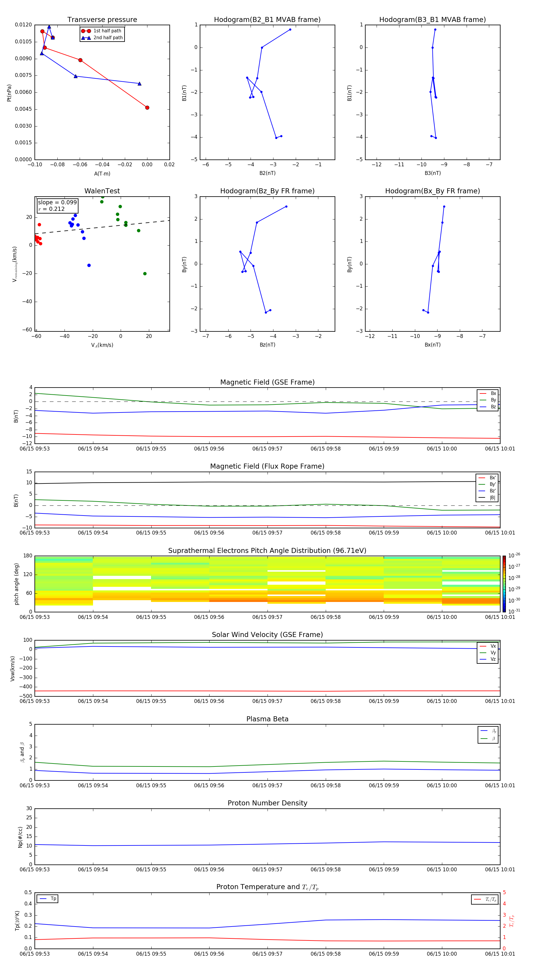Click the pitch angle color bar scale
This screenshot has height=980, width=535.
504,584
